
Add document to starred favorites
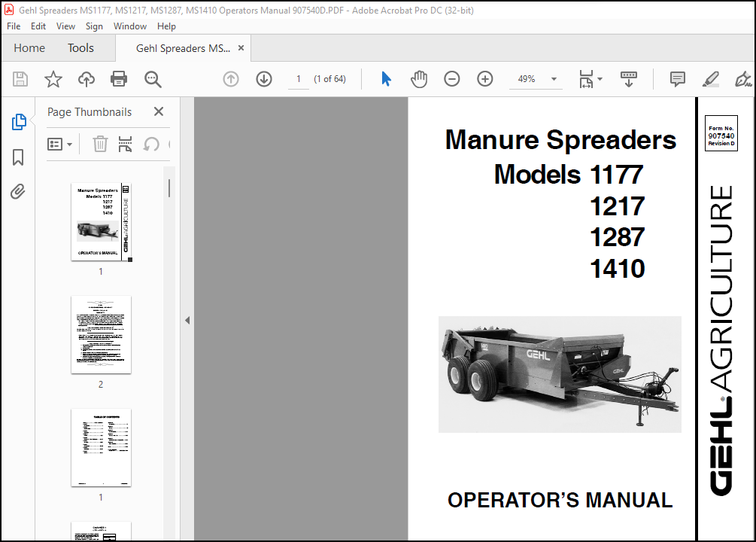pos(53,79)
